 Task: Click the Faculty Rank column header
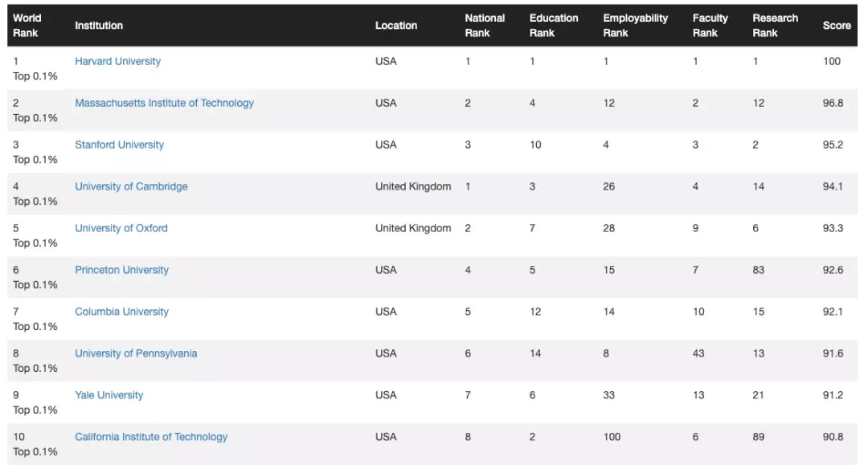tap(710, 26)
